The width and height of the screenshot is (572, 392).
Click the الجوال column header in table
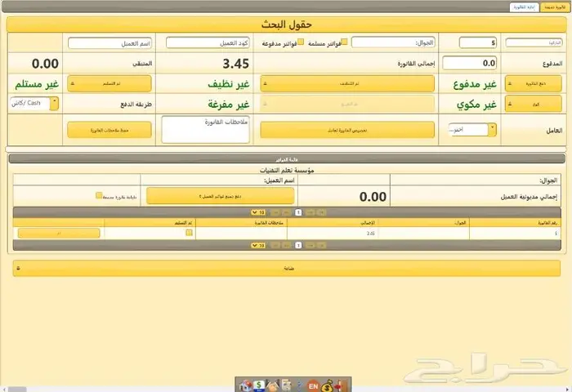[x=424, y=222]
